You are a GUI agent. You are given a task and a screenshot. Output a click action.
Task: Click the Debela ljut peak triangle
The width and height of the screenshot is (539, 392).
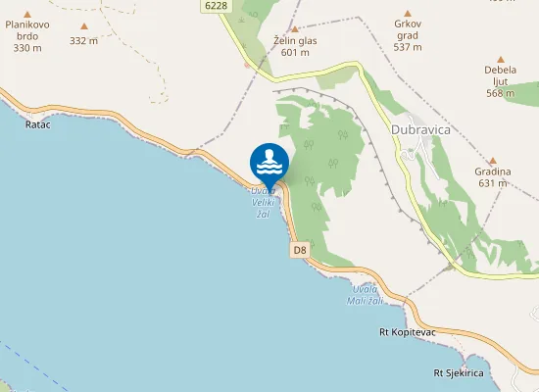(x=501, y=60)
